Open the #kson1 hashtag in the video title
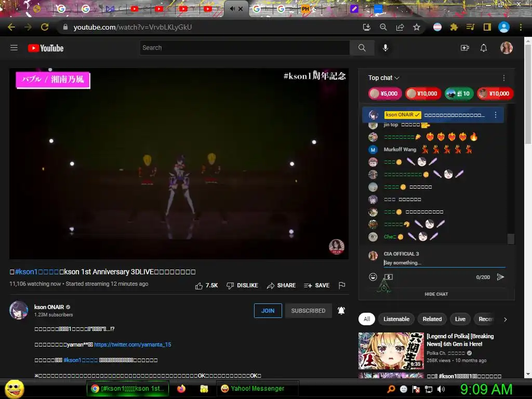The width and height of the screenshot is (532, 399). tap(37, 272)
